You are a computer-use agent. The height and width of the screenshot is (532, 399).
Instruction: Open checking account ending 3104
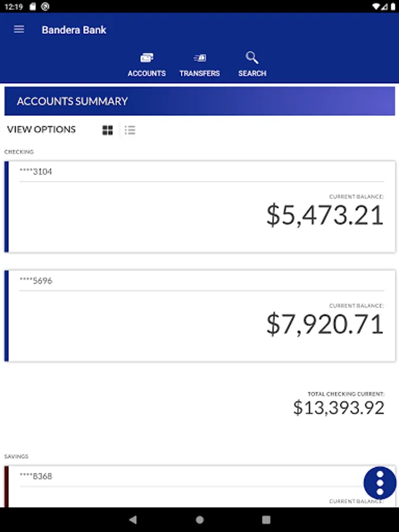coord(200,207)
